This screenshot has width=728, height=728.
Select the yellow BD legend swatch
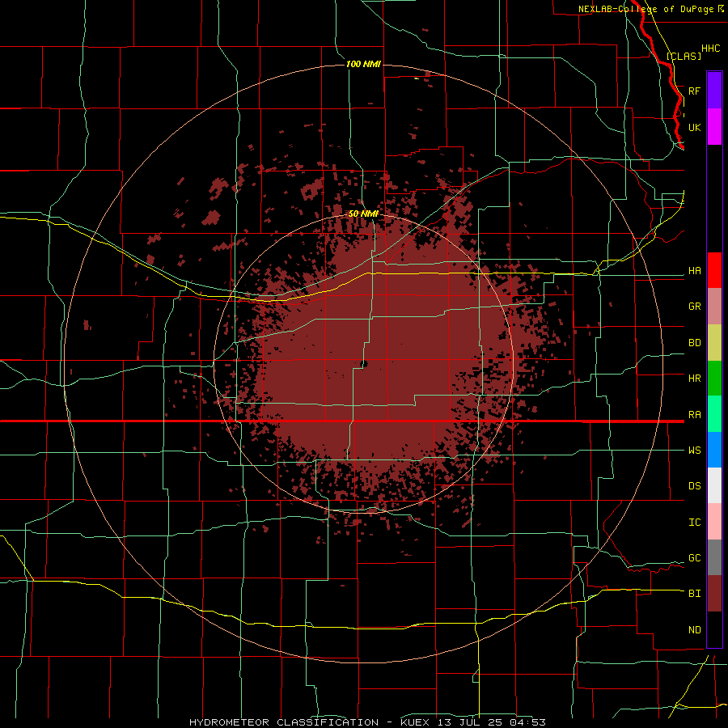[x=714, y=343]
